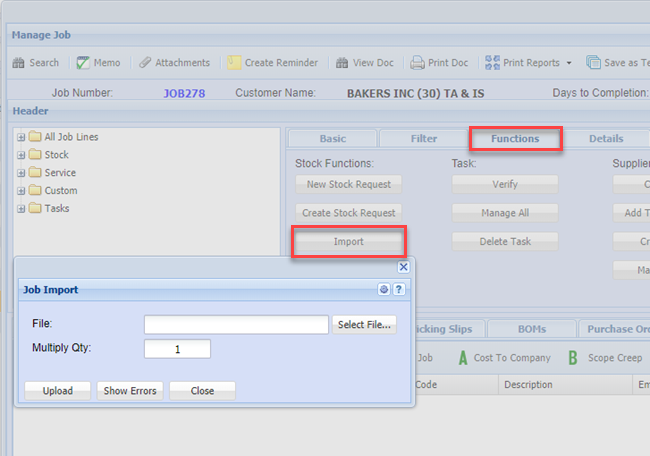Click the Select File... button
650x456 pixels.
[365, 325]
